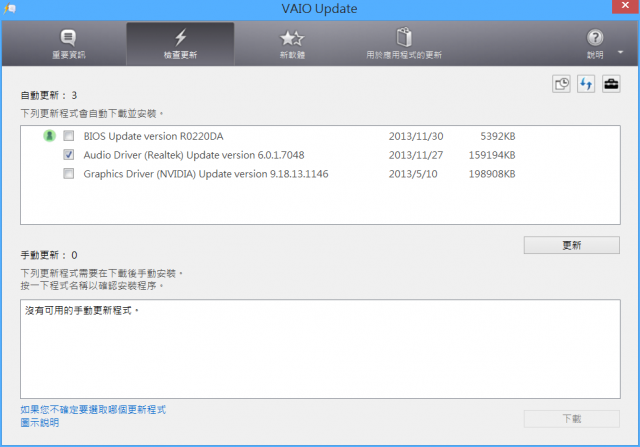640x447 pixels.
Task: Open 用於應用程式的更新 tab
Action: pos(404,44)
